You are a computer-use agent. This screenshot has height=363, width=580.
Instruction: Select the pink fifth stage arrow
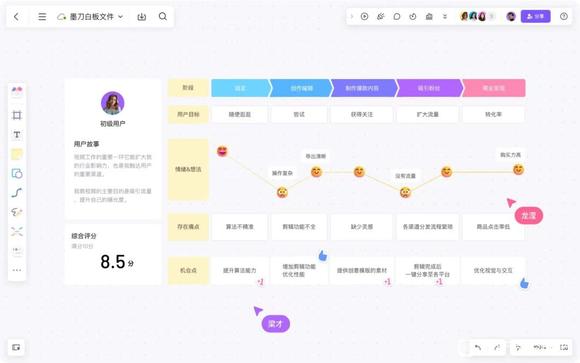point(494,88)
